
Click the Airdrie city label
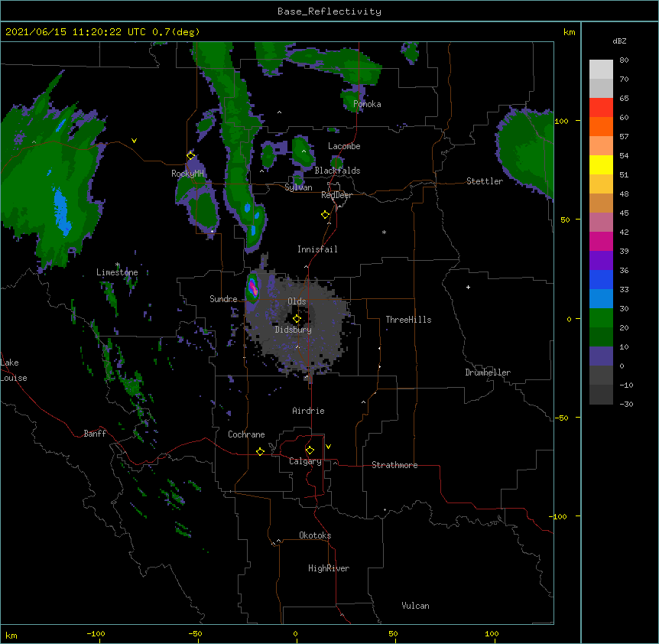click(309, 411)
